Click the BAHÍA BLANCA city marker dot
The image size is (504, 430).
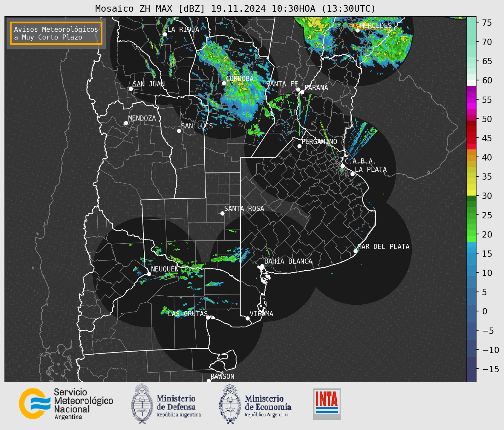[262, 266]
